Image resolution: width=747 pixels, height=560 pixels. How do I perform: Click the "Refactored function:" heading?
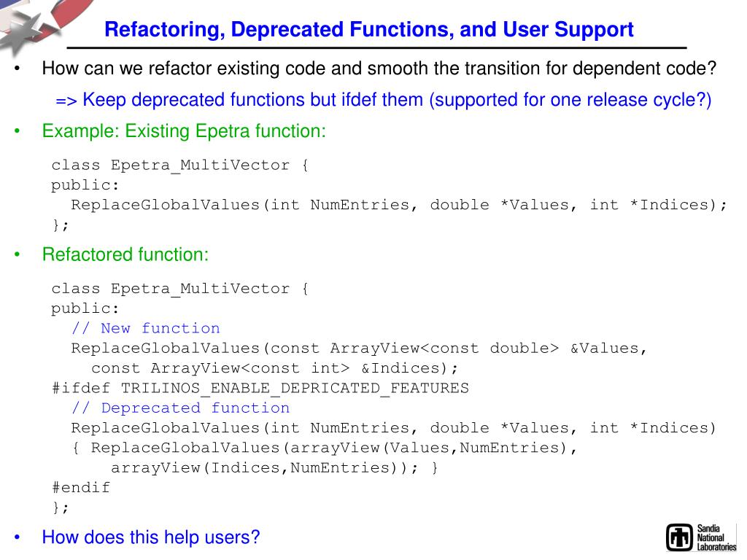tap(125, 254)
